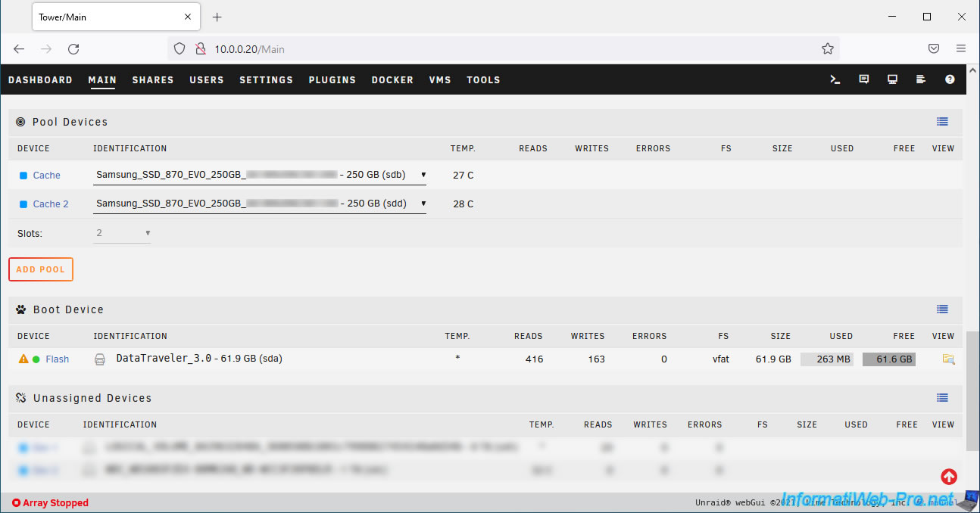The width and height of the screenshot is (980, 513).
Task: Browse Flash device folder view icon
Action: click(947, 359)
